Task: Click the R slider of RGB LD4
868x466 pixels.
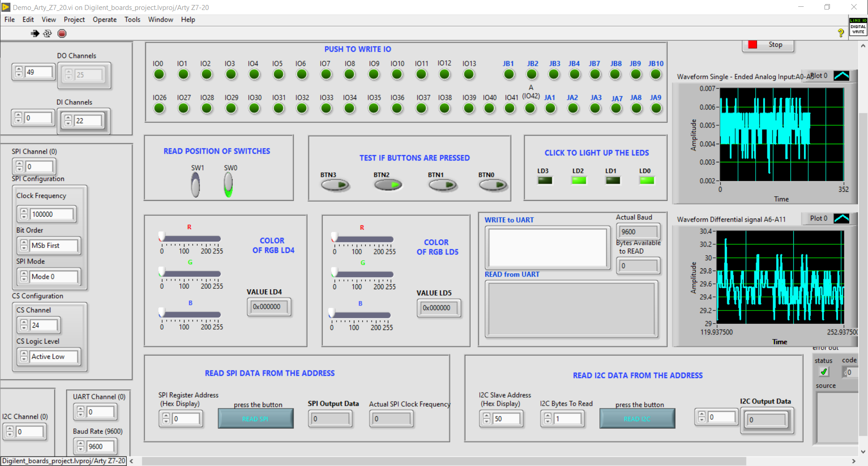Action: tap(190, 238)
